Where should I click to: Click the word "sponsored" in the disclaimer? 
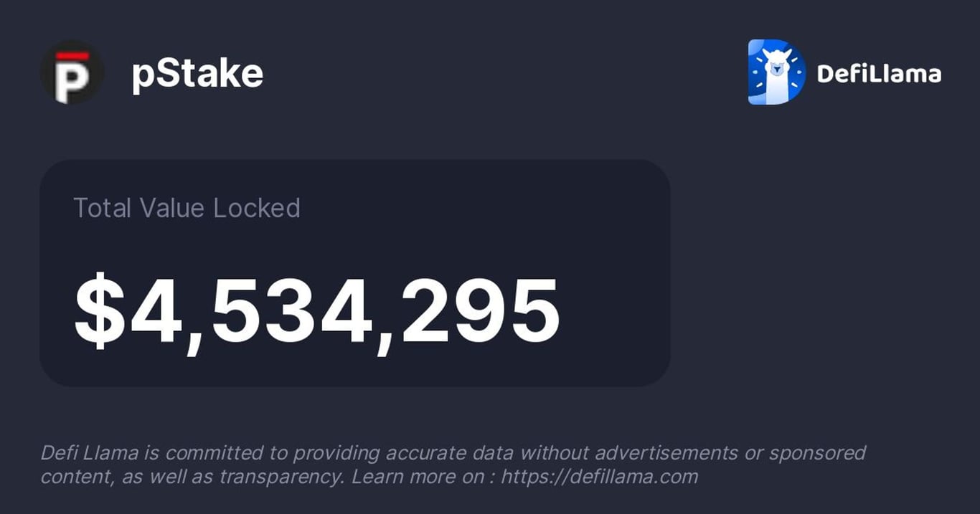817,453
